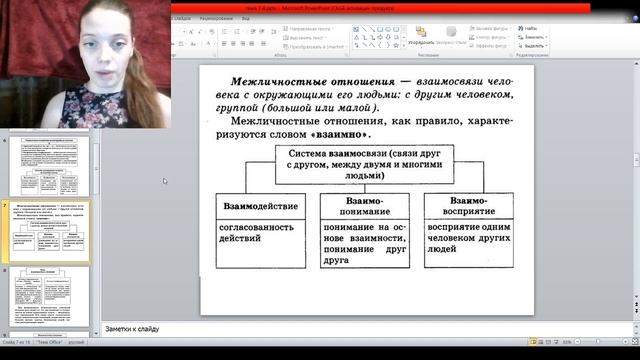The height and width of the screenshot is (360, 640).
Task: Open the align text dropdown
Action: (304, 38)
